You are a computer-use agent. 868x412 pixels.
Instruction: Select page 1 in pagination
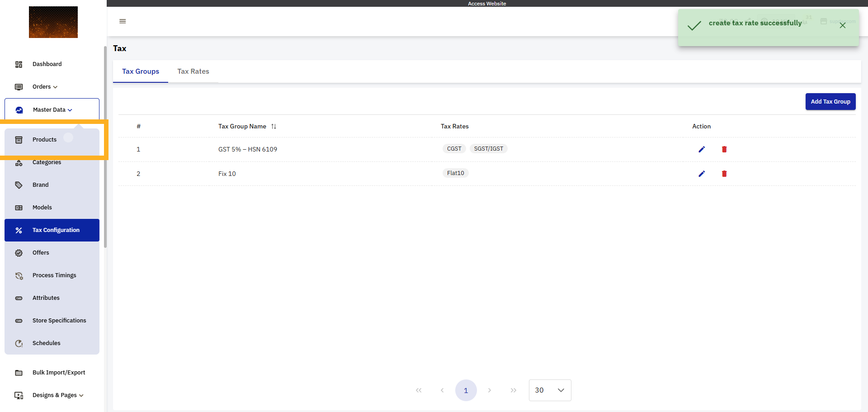466,390
